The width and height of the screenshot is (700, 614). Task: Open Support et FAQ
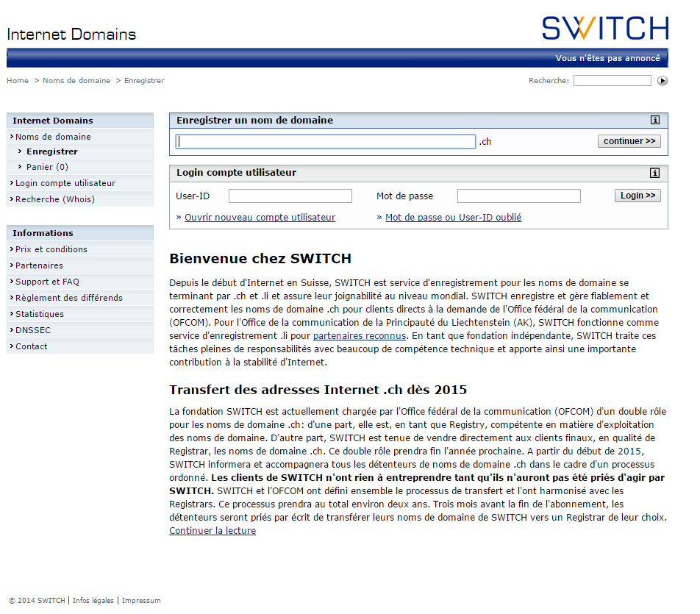click(x=80, y=282)
